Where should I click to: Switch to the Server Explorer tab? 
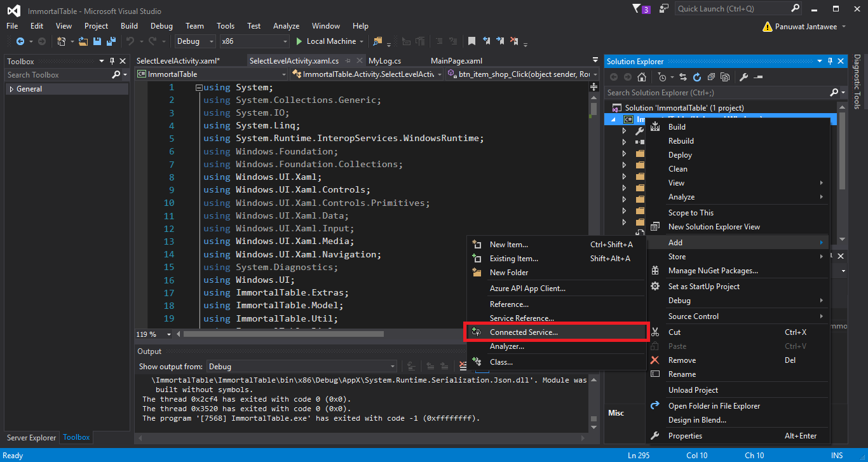[x=32, y=438]
